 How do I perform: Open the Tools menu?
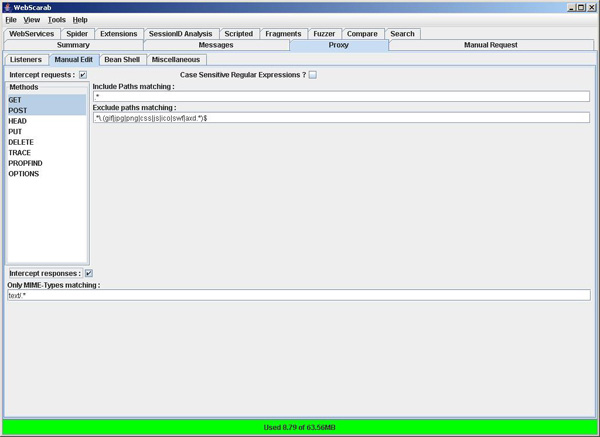click(x=57, y=20)
